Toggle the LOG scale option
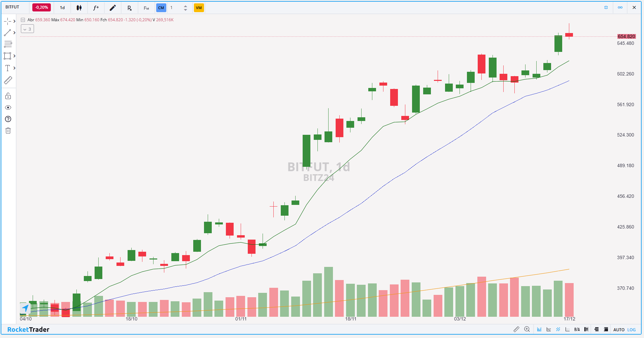Screen dimensions: 644x338 [x=632, y=330]
